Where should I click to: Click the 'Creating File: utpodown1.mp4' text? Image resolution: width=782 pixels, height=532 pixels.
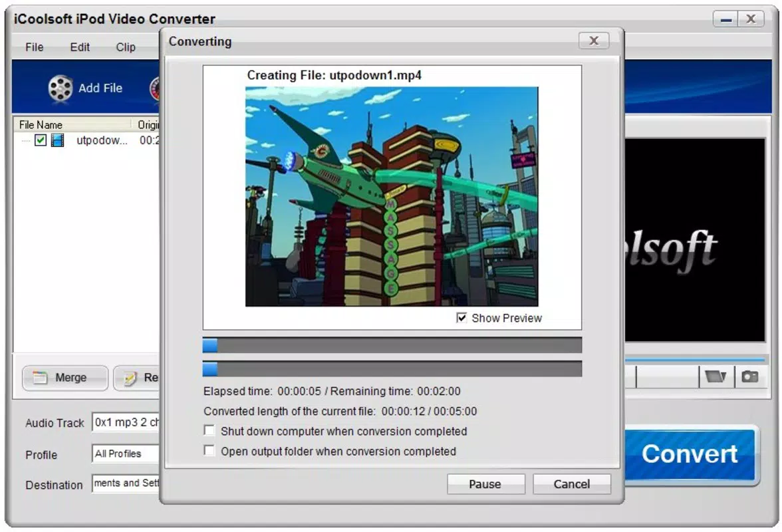[x=334, y=75]
